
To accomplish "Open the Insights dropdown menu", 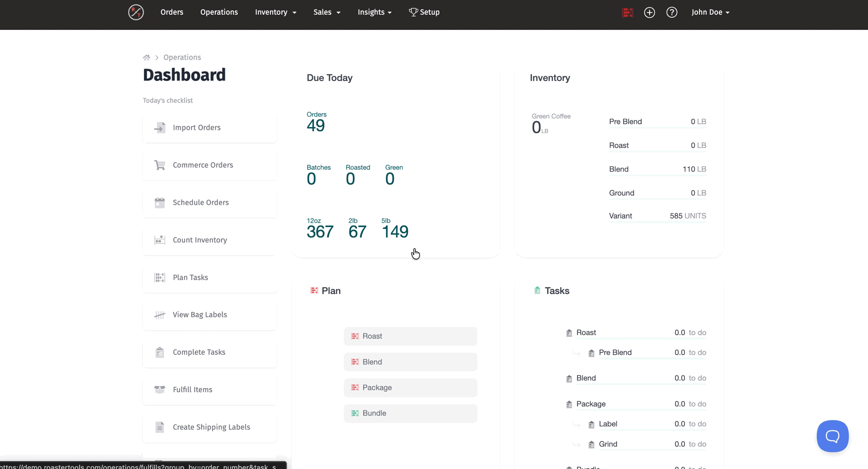I will [x=375, y=12].
